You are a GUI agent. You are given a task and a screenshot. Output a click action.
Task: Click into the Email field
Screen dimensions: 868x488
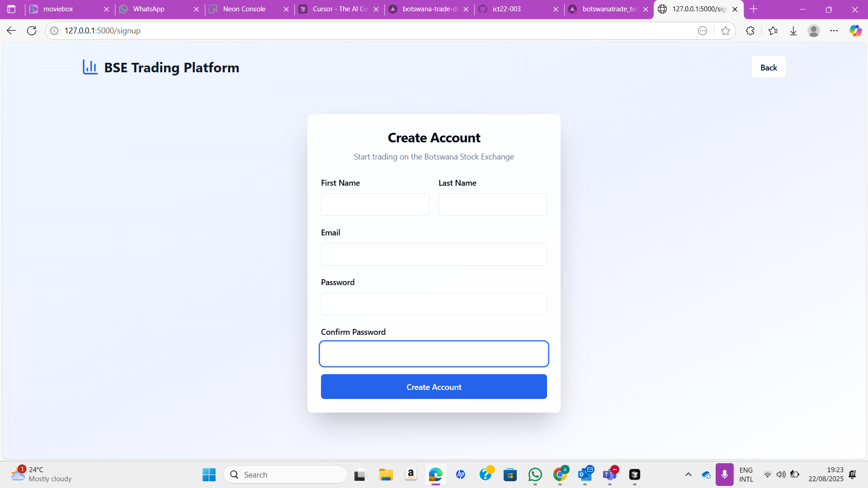[x=434, y=254]
